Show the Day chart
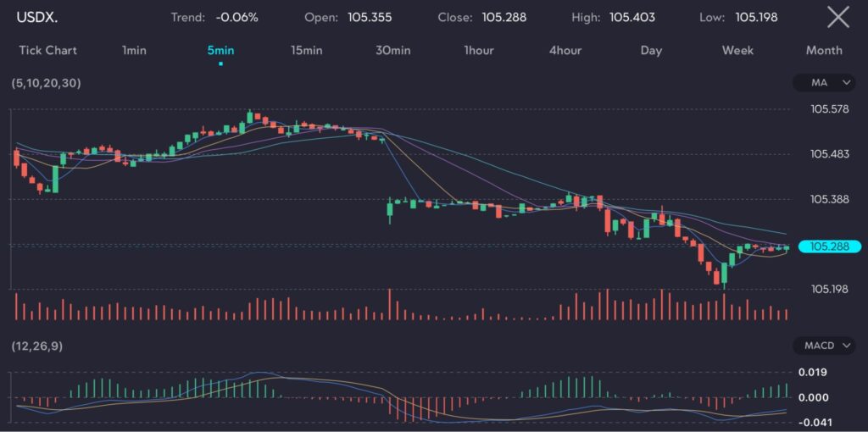The image size is (868, 432). (651, 50)
